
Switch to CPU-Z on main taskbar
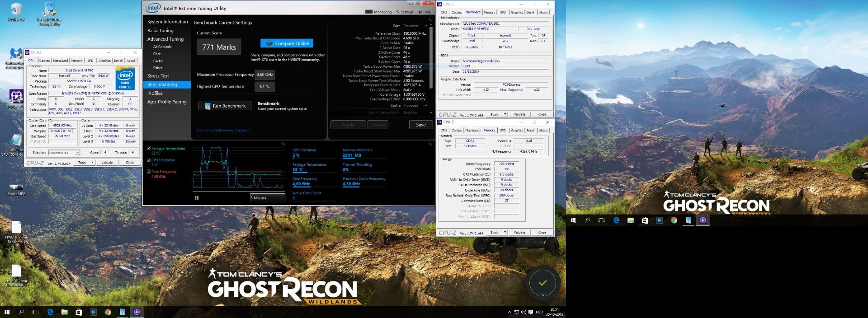click(x=137, y=312)
